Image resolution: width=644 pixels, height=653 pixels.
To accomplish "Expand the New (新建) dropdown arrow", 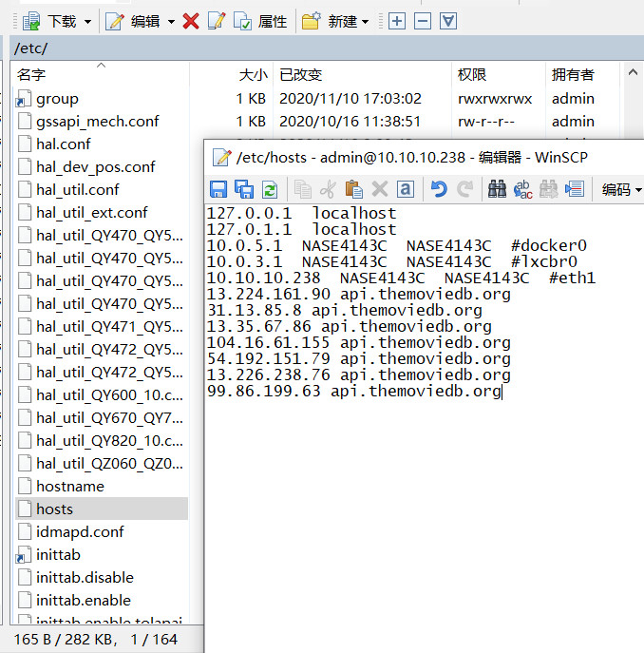I will [365, 21].
